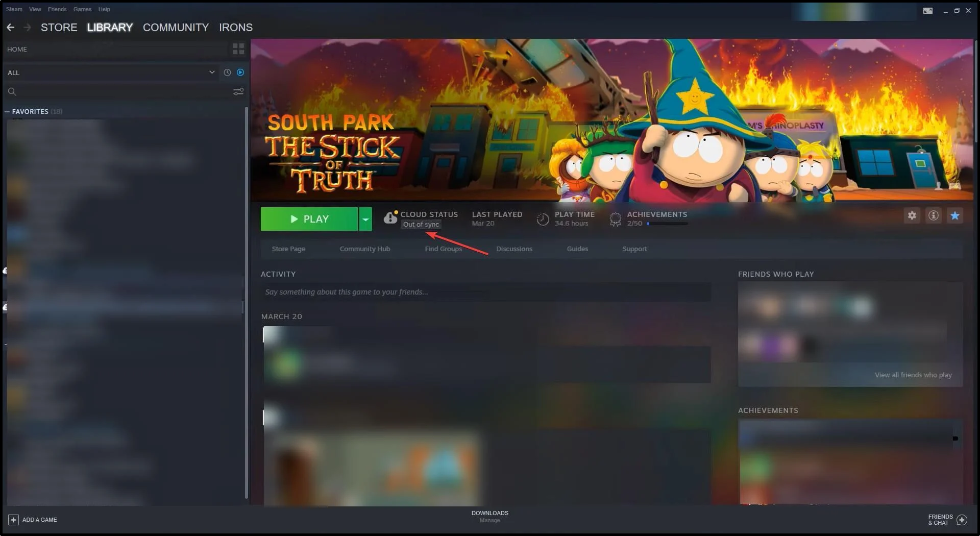Click the Add a Game label
980x536 pixels.
[40, 520]
